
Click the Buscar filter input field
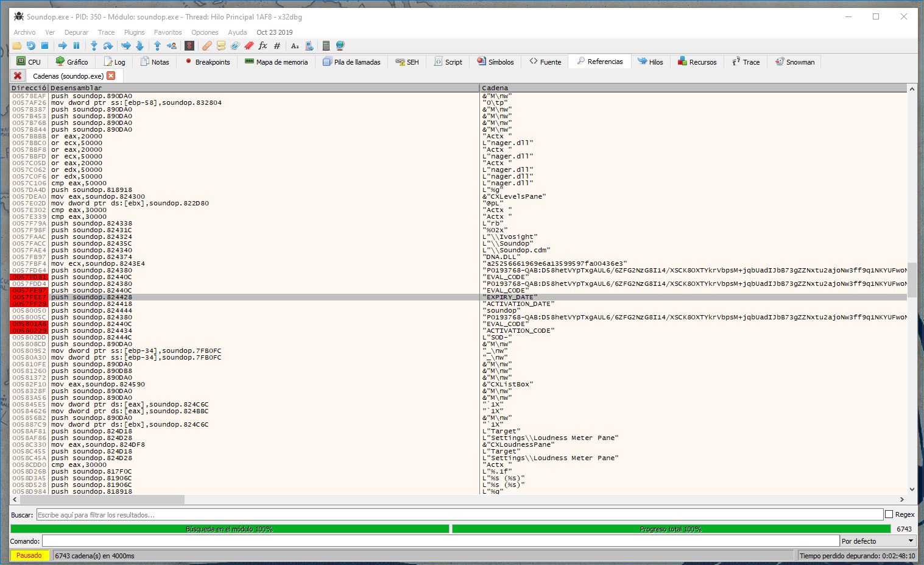(460, 514)
